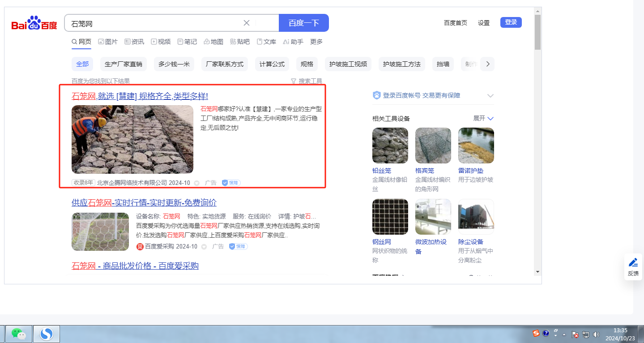The width and height of the screenshot is (644, 343).
Task: Open the 微波加热设备 link
Action: pos(431,246)
